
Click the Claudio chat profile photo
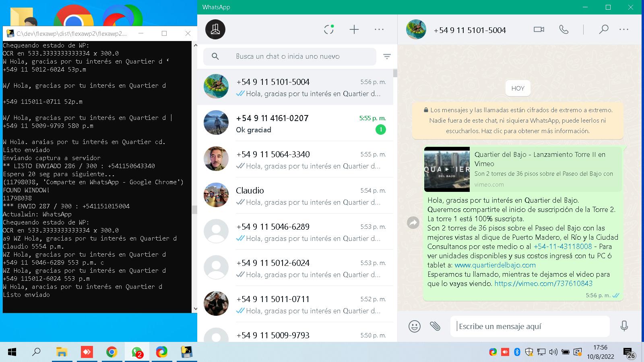(216, 195)
